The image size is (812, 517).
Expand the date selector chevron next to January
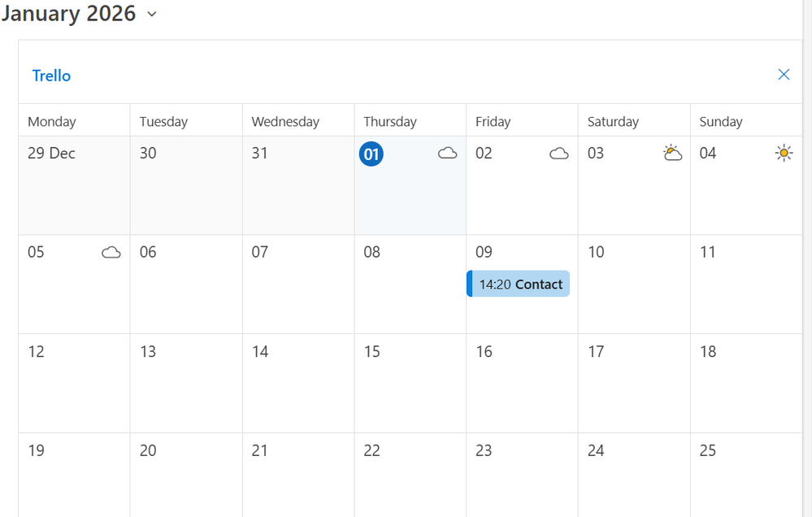(x=151, y=15)
